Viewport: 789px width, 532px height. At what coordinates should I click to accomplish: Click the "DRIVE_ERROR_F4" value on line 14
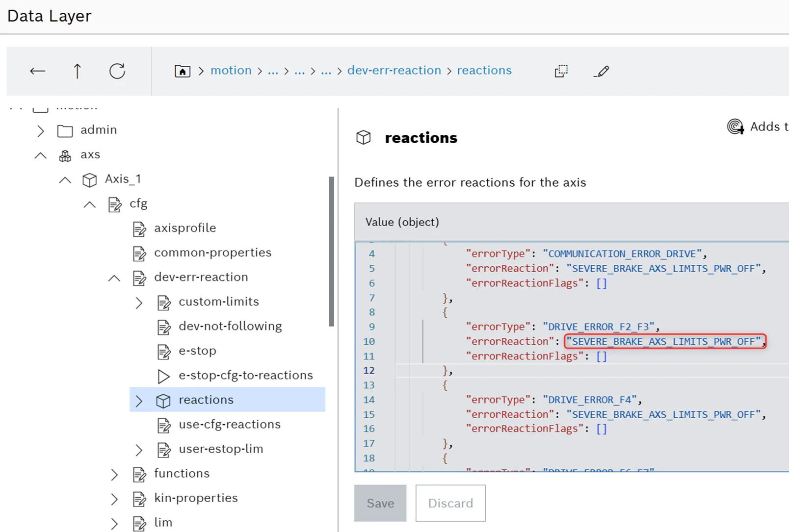(x=589, y=400)
